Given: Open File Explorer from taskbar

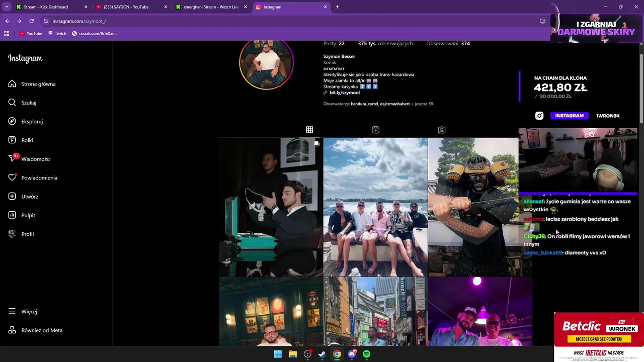Looking at the screenshot, I should [292, 354].
